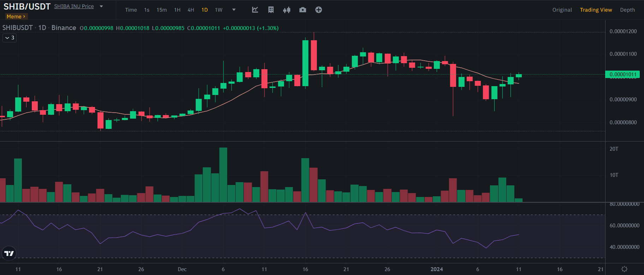
Task: Select the 1D timeframe interval
Action: pyautogui.click(x=204, y=10)
